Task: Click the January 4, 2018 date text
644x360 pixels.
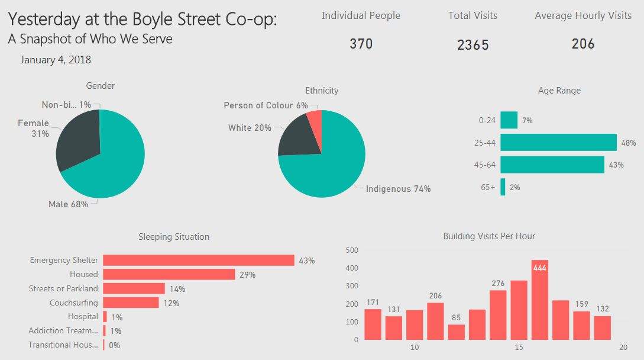Action: pyautogui.click(x=56, y=60)
